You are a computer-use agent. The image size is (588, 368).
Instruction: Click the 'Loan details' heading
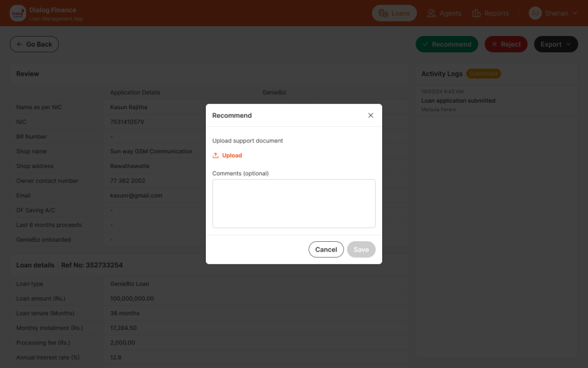35,265
